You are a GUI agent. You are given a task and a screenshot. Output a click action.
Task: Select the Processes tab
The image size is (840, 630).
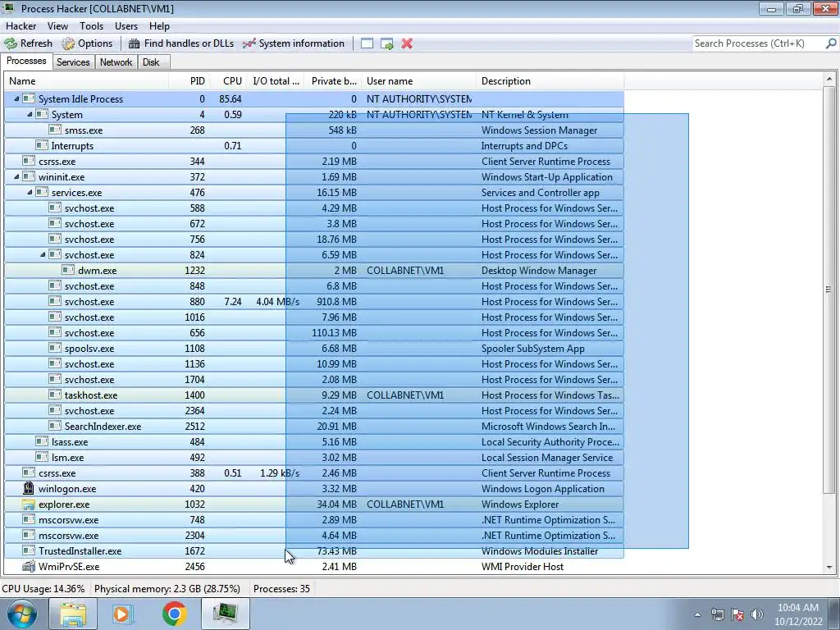point(26,61)
